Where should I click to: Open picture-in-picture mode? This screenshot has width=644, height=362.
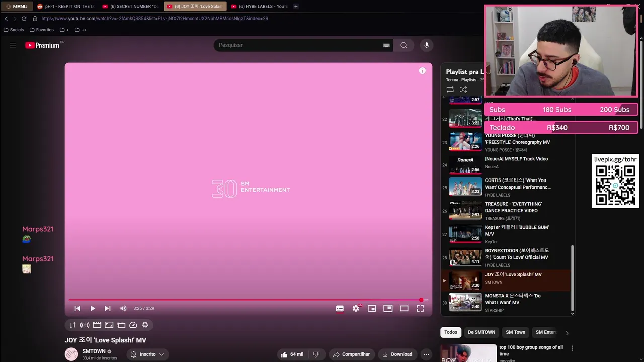[388, 308]
